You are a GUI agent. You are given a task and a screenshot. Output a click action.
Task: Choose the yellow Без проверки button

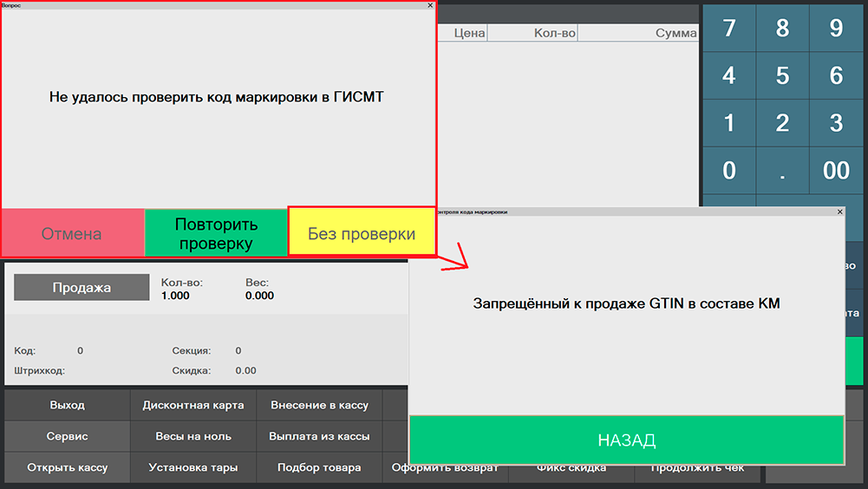tap(361, 234)
